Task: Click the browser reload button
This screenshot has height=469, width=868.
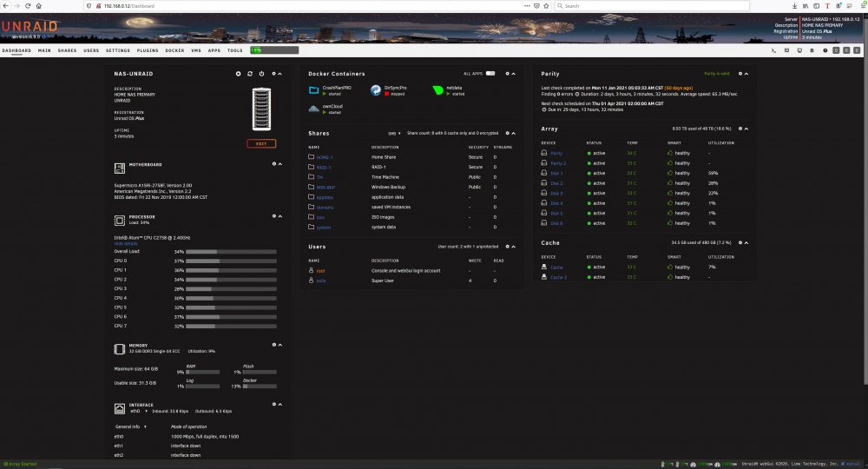Action: 28,5
